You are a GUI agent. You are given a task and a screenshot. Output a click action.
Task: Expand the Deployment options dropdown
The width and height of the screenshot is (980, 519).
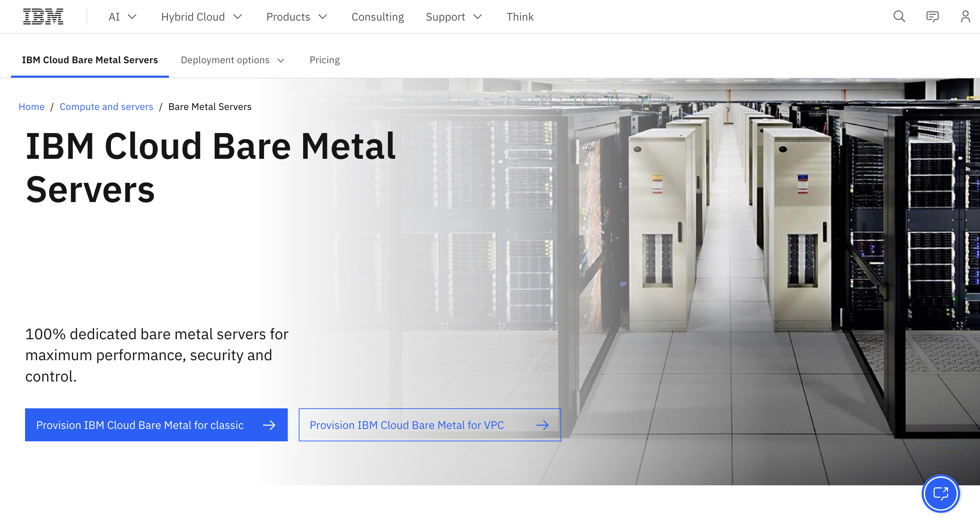(x=233, y=60)
